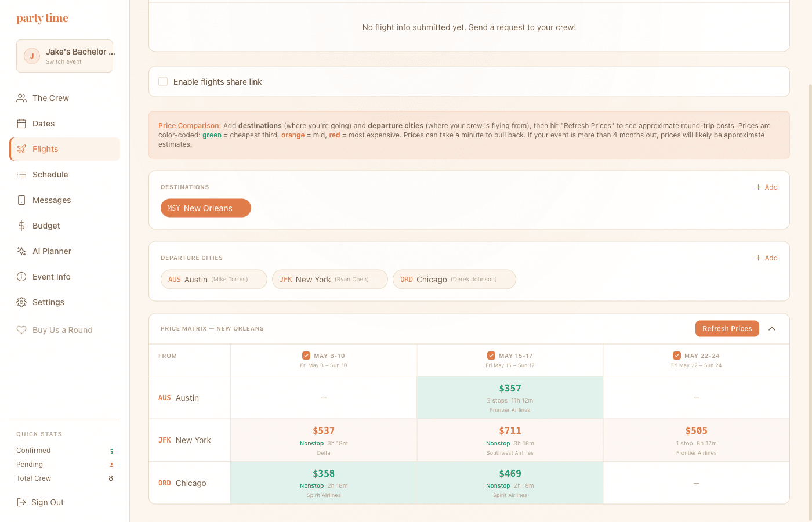Open the AI Planner sparkle icon
This screenshot has height=522, width=812.
[x=21, y=251]
